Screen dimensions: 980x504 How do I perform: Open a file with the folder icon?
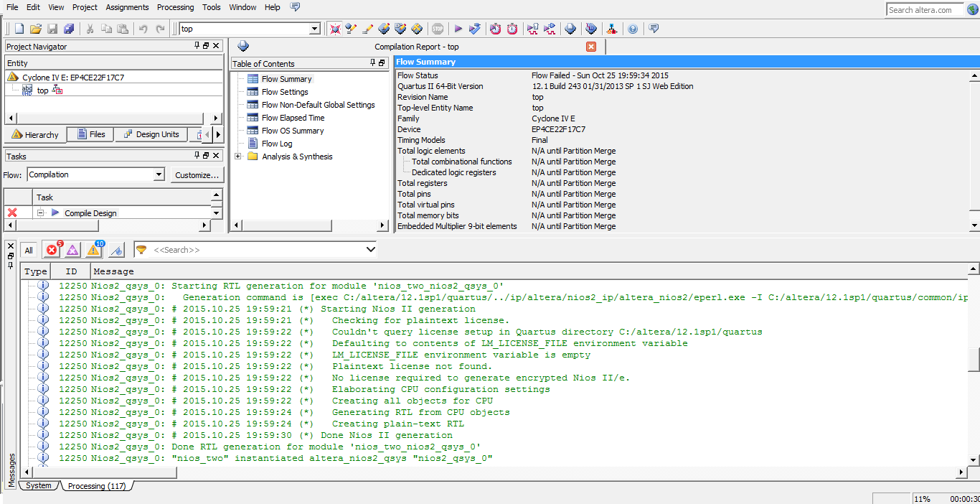click(36, 29)
